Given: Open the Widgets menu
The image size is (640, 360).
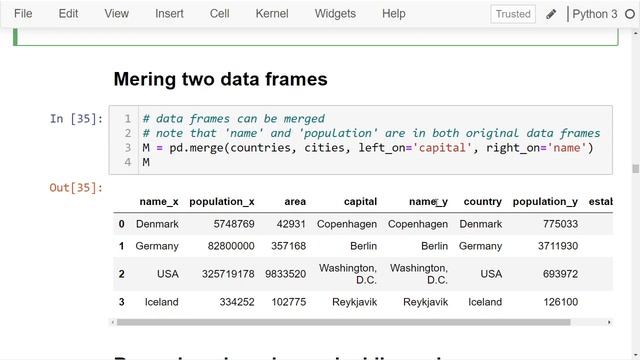Looking at the screenshot, I should (x=335, y=13).
